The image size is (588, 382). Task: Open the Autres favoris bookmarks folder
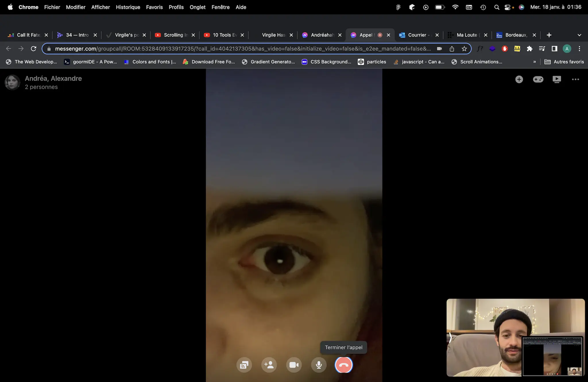click(x=564, y=62)
